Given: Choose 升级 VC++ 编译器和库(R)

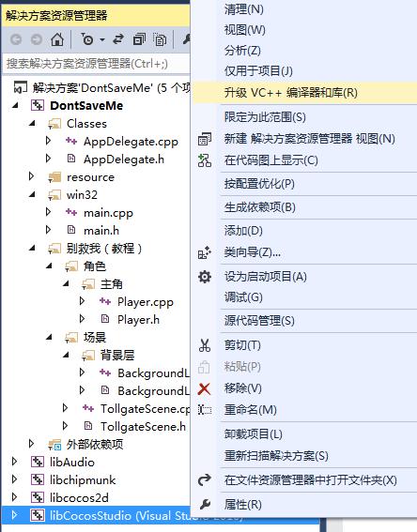Looking at the screenshot, I should pos(290,92).
